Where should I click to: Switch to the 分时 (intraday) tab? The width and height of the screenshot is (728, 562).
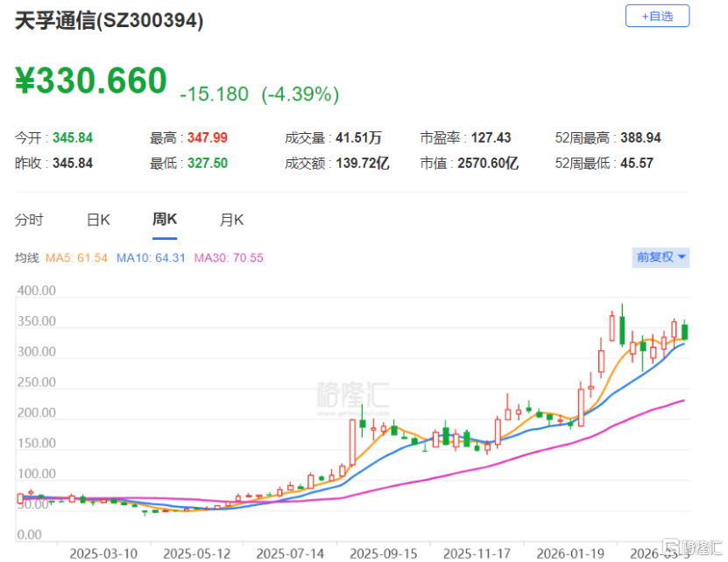(29, 220)
